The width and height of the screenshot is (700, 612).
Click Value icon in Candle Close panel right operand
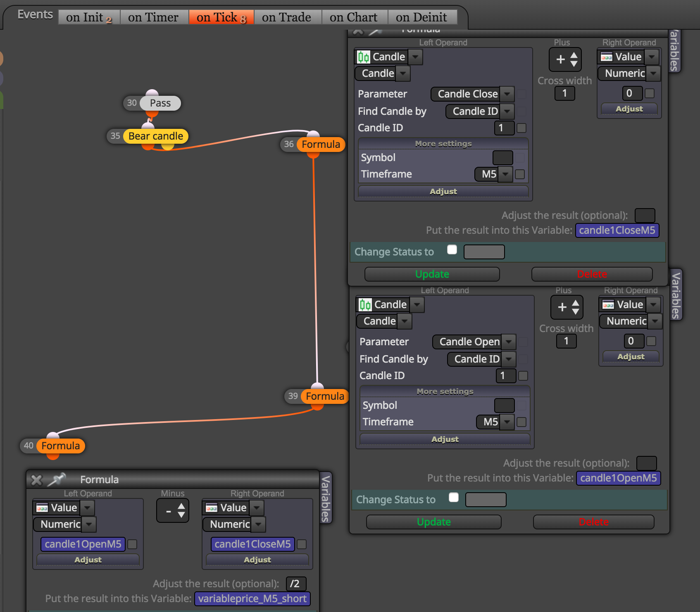coord(607,57)
